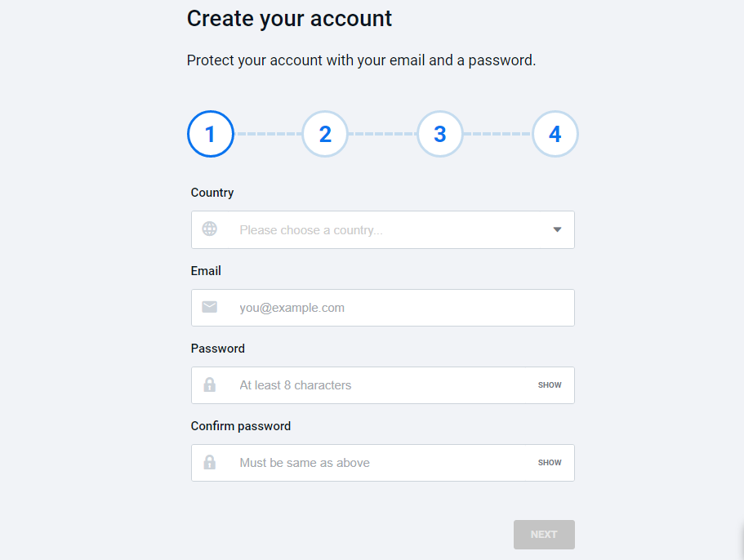Jump to step 2 circle
Viewport: 744px width, 560px height.
click(325, 134)
